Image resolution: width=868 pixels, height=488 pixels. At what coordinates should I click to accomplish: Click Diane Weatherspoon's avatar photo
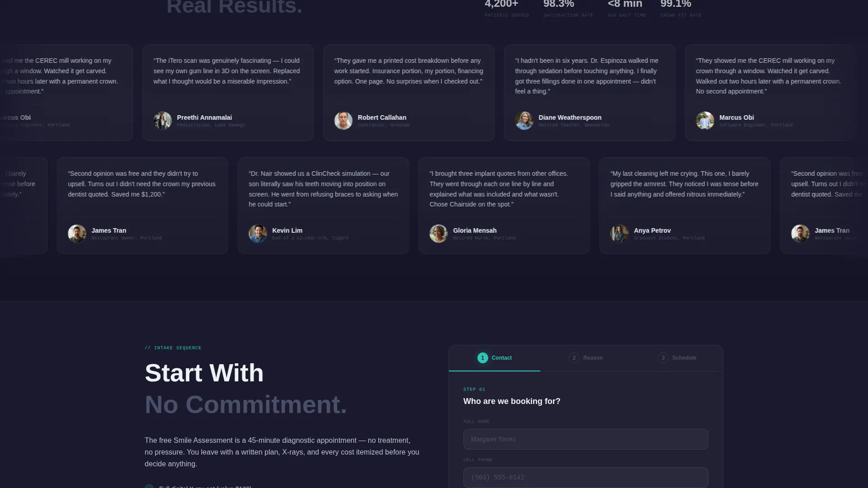click(x=524, y=121)
